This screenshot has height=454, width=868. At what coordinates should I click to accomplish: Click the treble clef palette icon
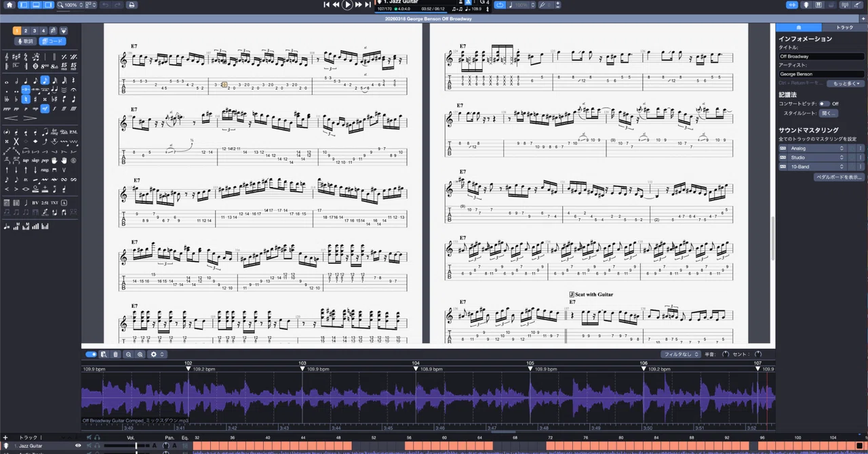[x=7, y=57]
